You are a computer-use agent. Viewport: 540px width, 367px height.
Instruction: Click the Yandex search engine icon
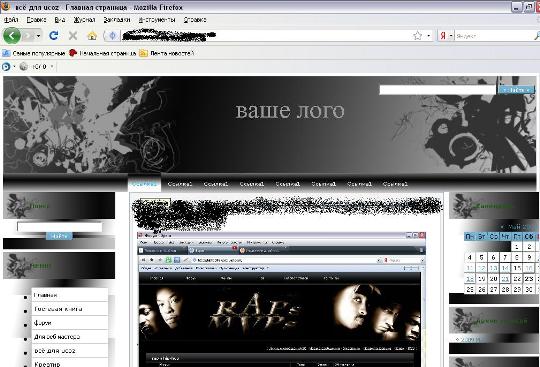coord(443,36)
